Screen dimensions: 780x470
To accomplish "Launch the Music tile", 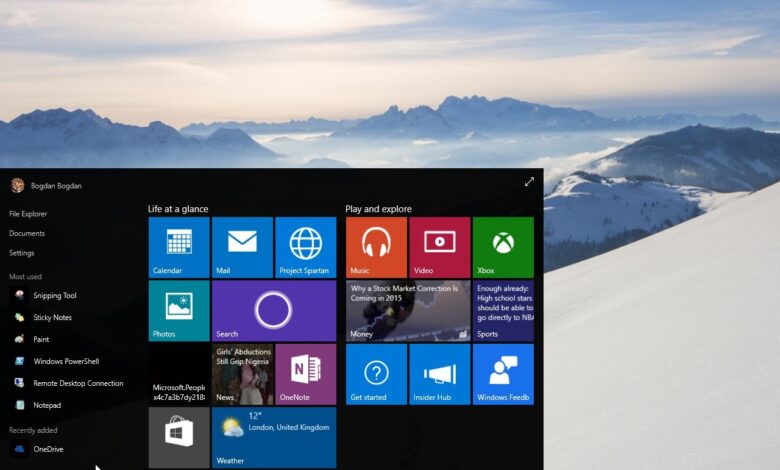I will pyautogui.click(x=377, y=247).
